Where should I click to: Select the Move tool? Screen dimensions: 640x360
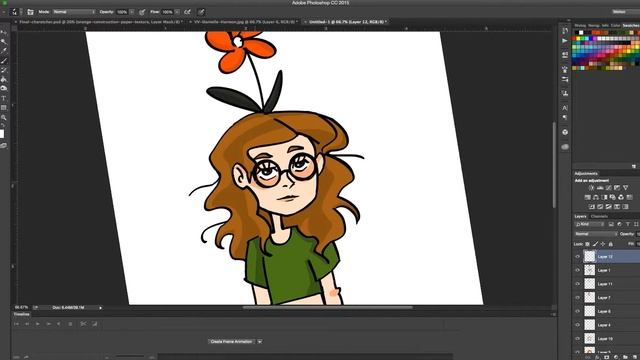click(4, 33)
